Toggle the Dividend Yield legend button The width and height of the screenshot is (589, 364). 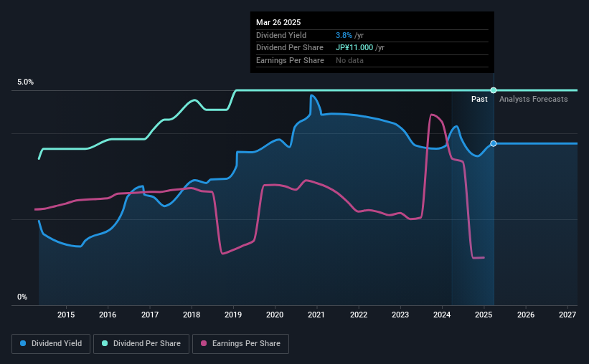pos(51,344)
